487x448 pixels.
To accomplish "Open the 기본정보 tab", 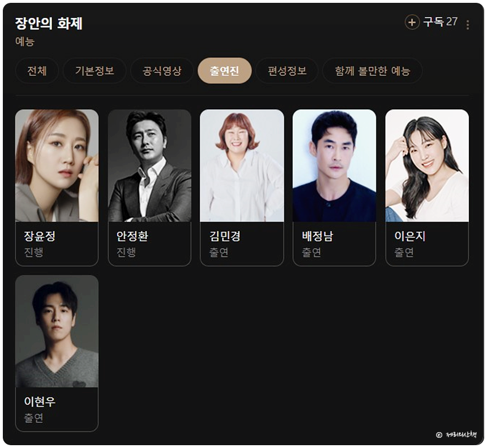I will (95, 71).
